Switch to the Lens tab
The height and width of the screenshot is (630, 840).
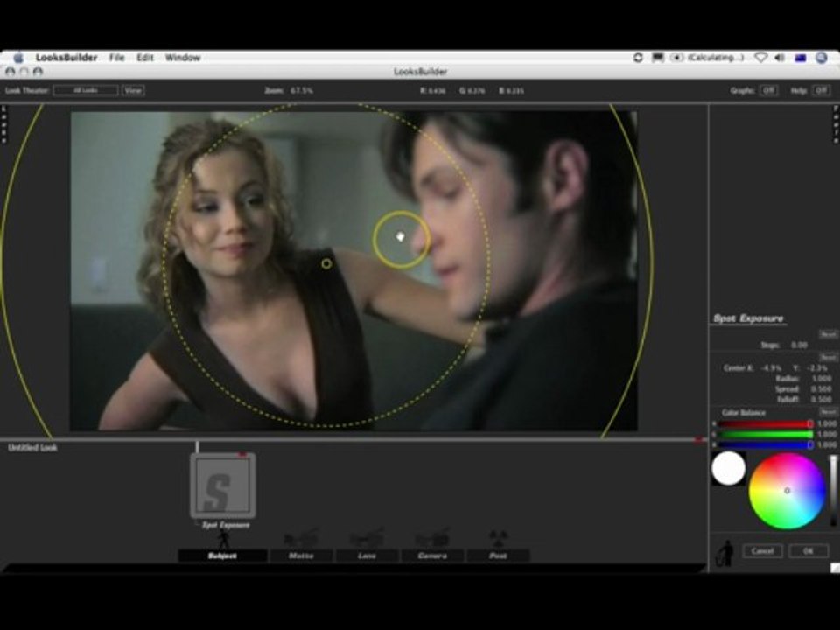click(x=367, y=556)
